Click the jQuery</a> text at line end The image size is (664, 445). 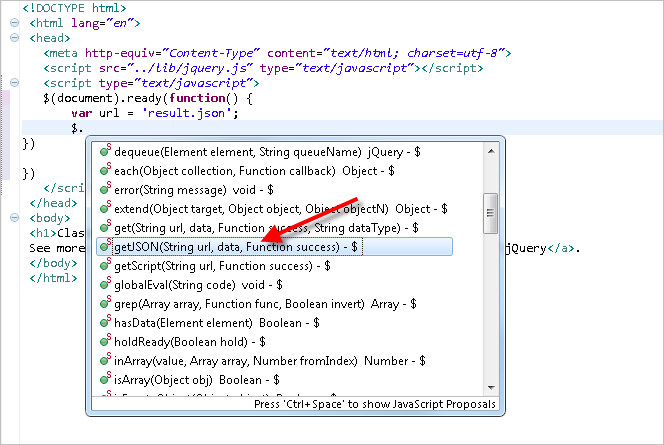click(x=542, y=248)
